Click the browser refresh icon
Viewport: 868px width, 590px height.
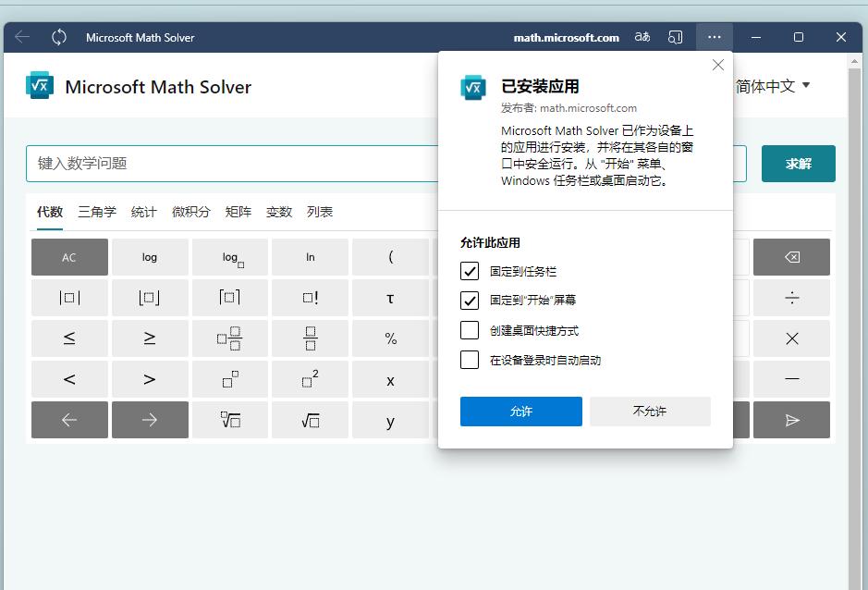pyautogui.click(x=58, y=37)
